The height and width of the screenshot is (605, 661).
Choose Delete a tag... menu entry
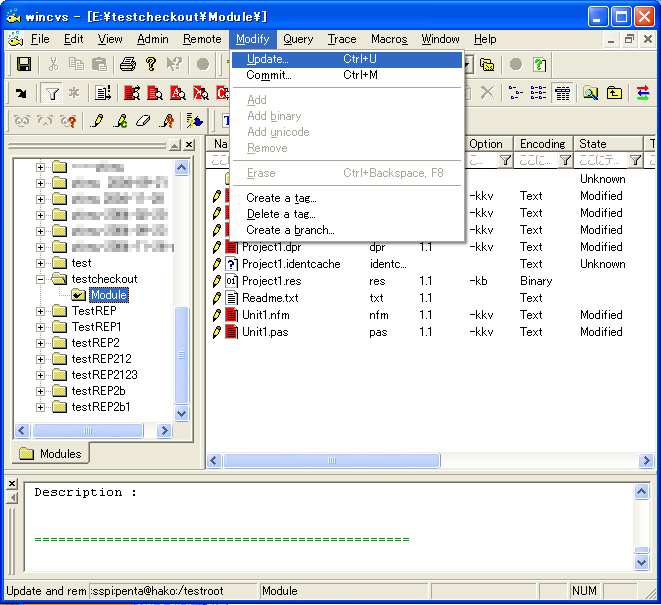pyautogui.click(x=347, y=214)
